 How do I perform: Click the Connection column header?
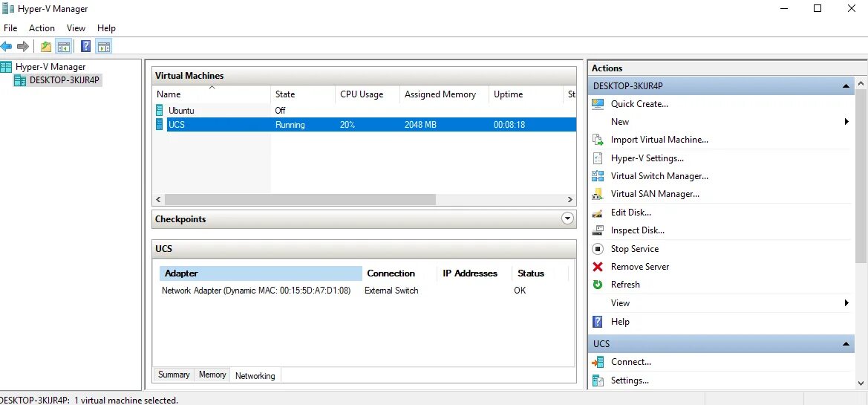[x=400, y=273]
